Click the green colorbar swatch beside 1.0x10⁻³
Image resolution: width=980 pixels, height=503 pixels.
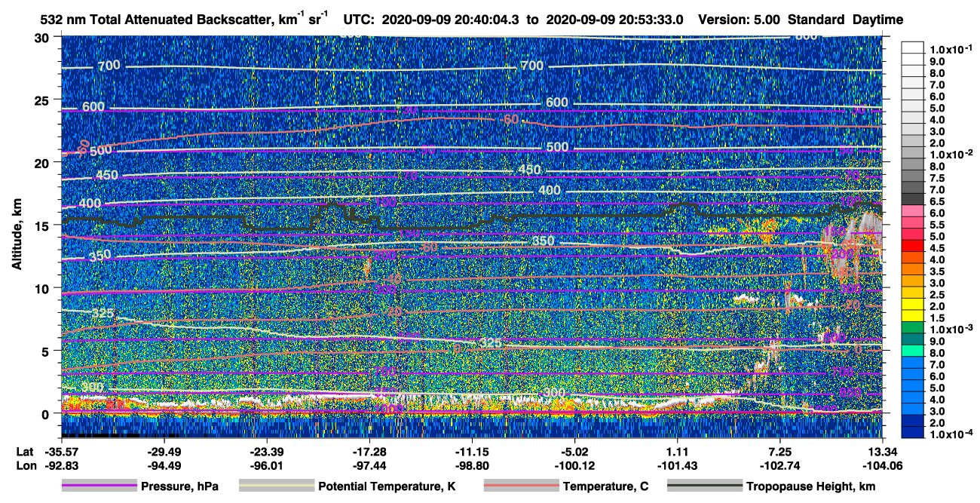pyautogui.click(x=913, y=329)
